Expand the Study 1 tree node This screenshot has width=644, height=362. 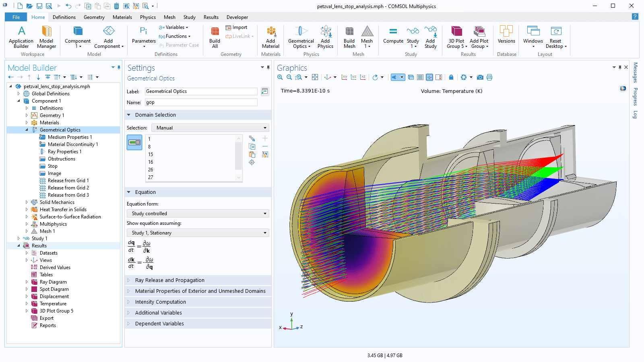pyautogui.click(x=19, y=239)
